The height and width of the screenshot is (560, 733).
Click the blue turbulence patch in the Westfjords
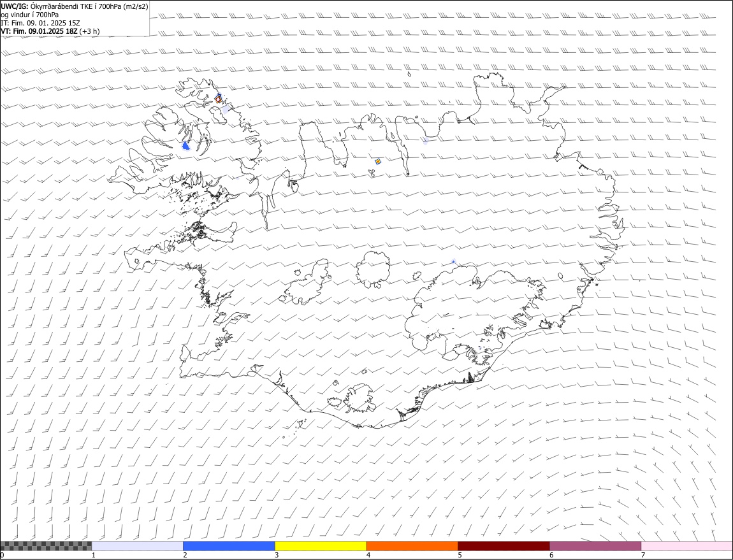[186, 147]
